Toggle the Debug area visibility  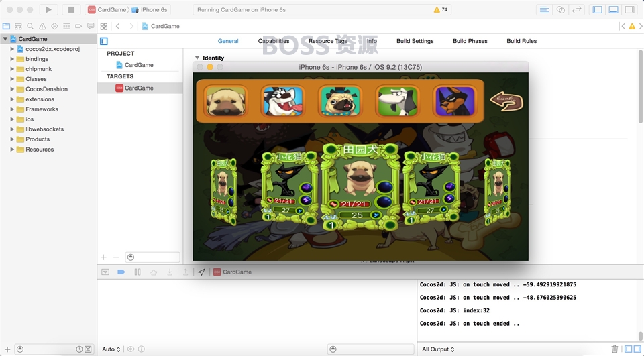613,9
